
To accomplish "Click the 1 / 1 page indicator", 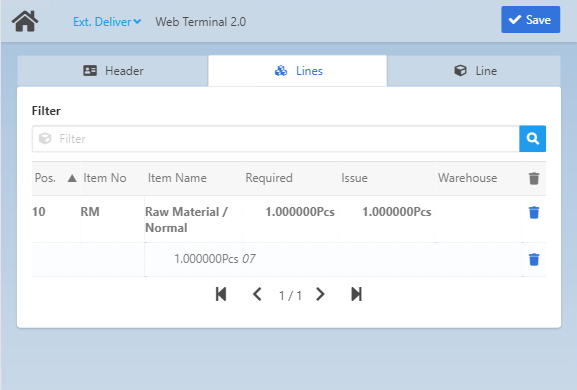I will point(290,295).
